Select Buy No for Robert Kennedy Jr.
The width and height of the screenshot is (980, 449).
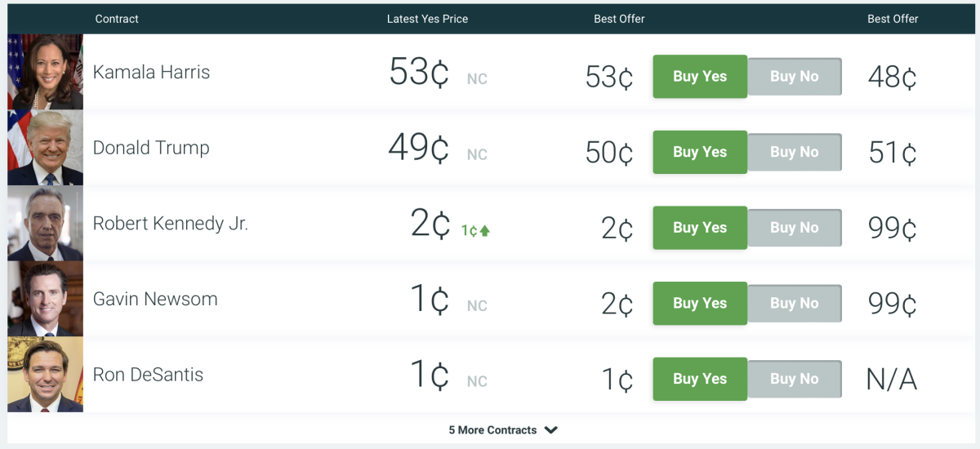click(x=794, y=228)
